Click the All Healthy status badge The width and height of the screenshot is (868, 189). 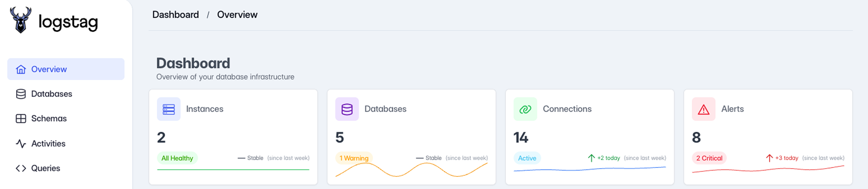coord(177,158)
